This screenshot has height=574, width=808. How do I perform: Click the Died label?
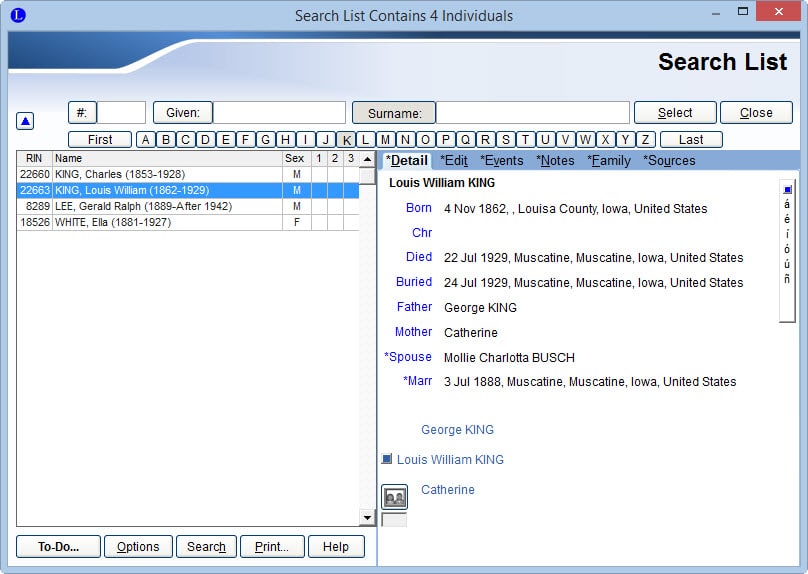coord(419,257)
